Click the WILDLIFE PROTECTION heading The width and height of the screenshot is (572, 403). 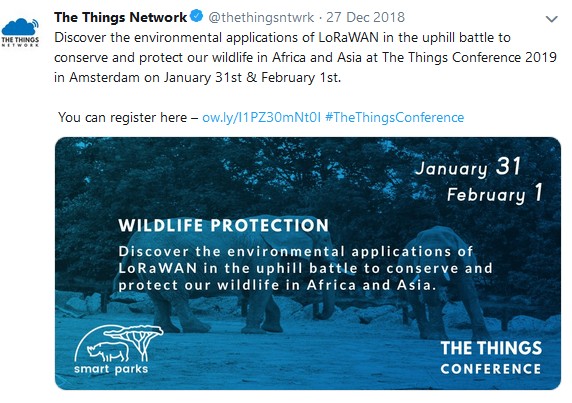pyautogui.click(x=224, y=225)
